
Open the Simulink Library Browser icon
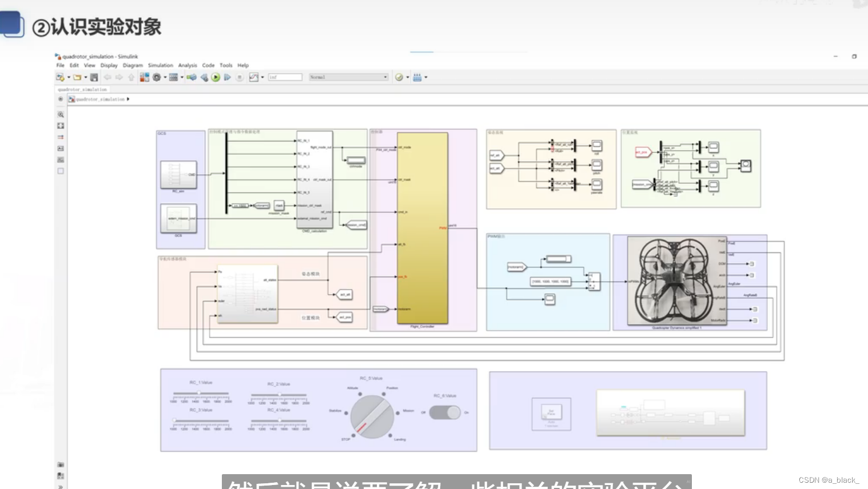[144, 77]
